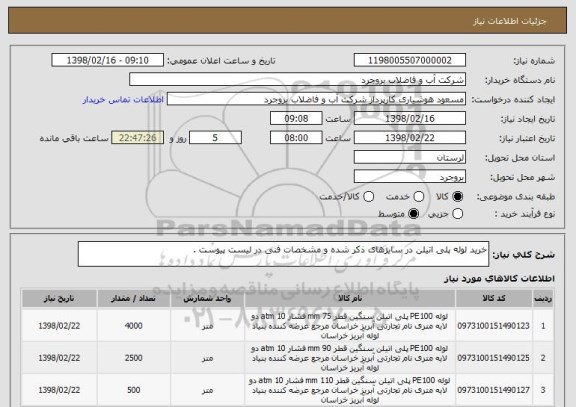Click the request creator field 'مسعود هوشیاری'
The image size is (576, 407).
click(316, 99)
